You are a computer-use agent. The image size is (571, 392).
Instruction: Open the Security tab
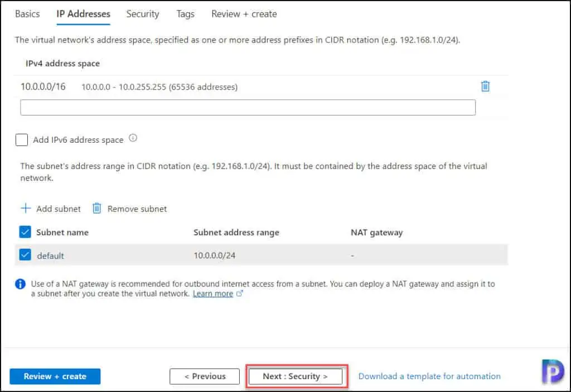(143, 14)
